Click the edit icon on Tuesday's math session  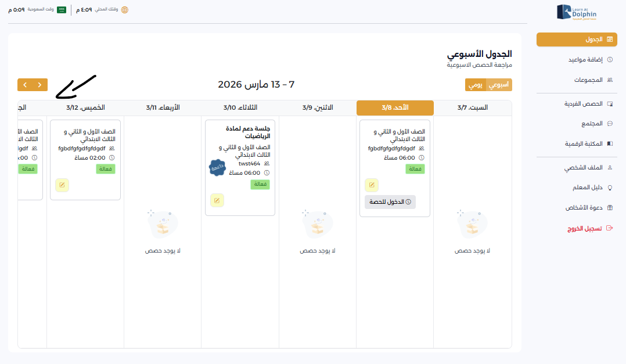pos(217,200)
